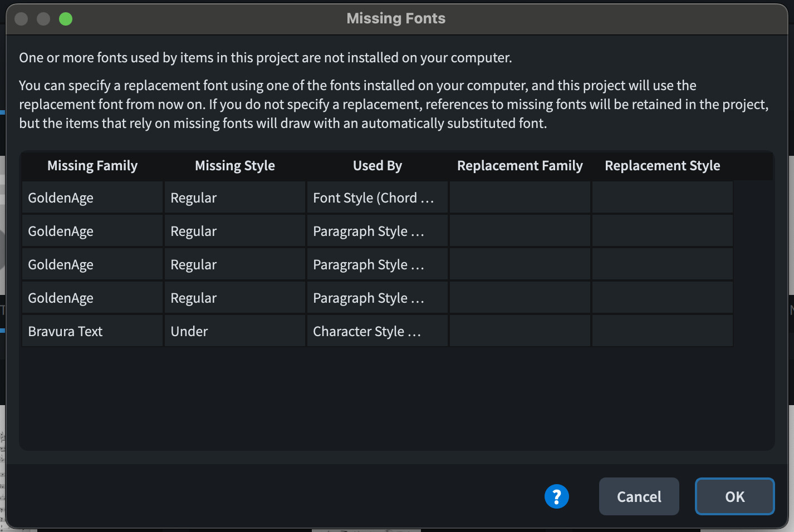
Task: Click the Missing Family column header
Action: [92, 166]
